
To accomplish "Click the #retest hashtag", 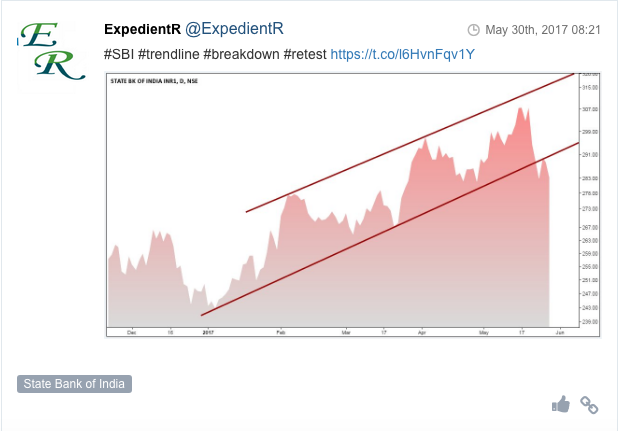I will click(x=305, y=54).
